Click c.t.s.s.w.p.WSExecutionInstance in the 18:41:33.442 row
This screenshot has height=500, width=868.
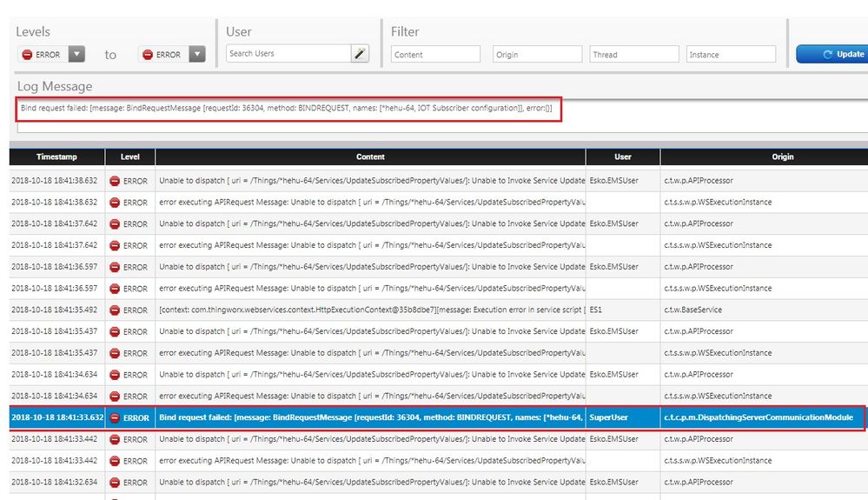718,461
